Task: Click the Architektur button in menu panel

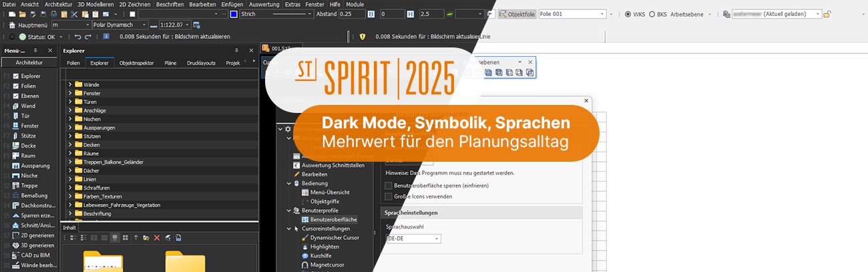Action: [x=29, y=62]
